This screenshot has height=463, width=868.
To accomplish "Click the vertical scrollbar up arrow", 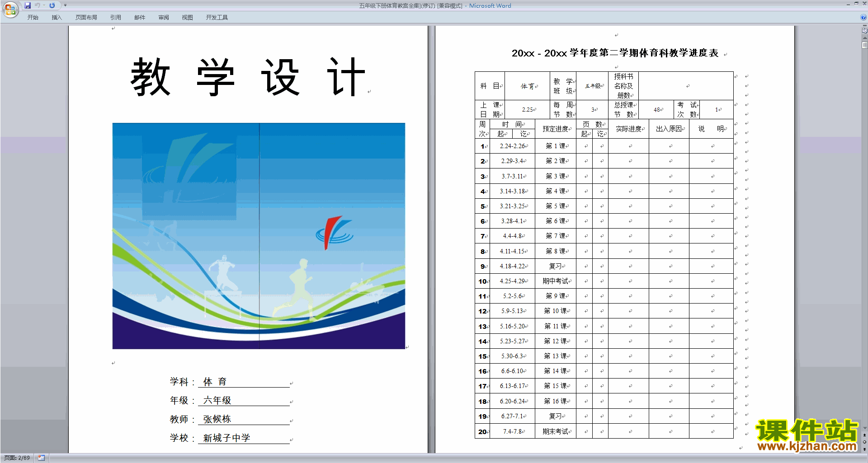I will coord(864,38).
